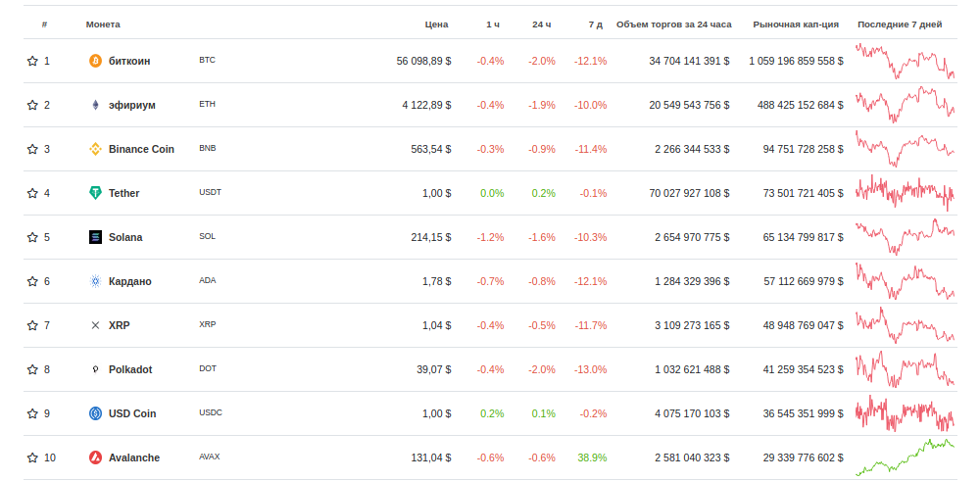The image size is (980, 481).
Task: Toggle the star next to USD Coin
Action: tap(32, 413)
